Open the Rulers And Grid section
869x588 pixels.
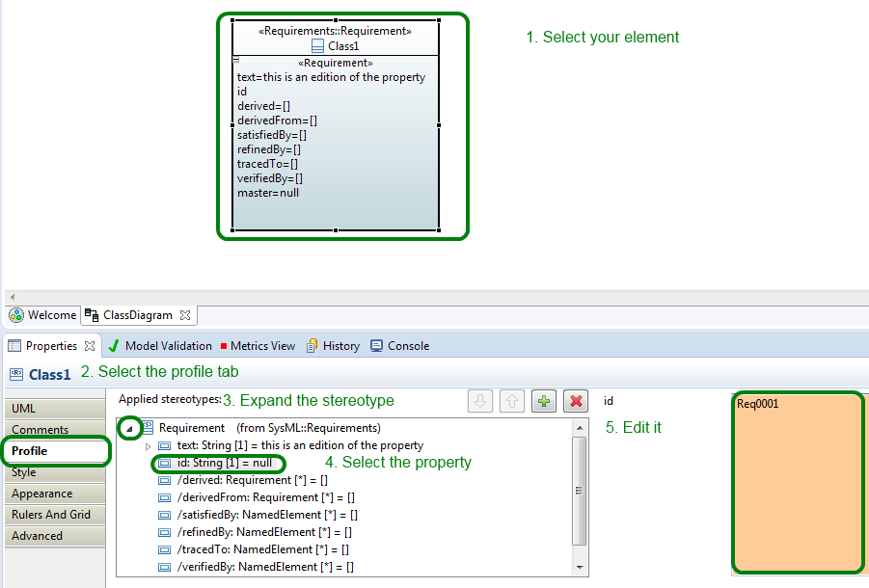pyautogui.click(x=55, y=515)
